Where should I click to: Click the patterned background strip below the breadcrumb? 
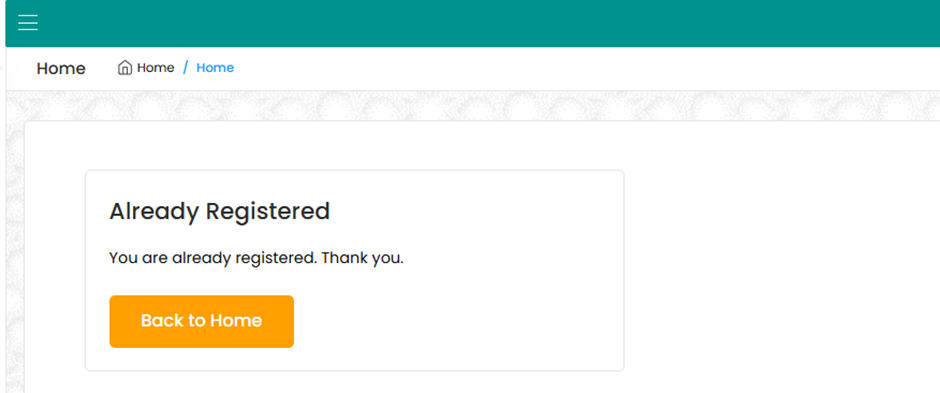480,105
